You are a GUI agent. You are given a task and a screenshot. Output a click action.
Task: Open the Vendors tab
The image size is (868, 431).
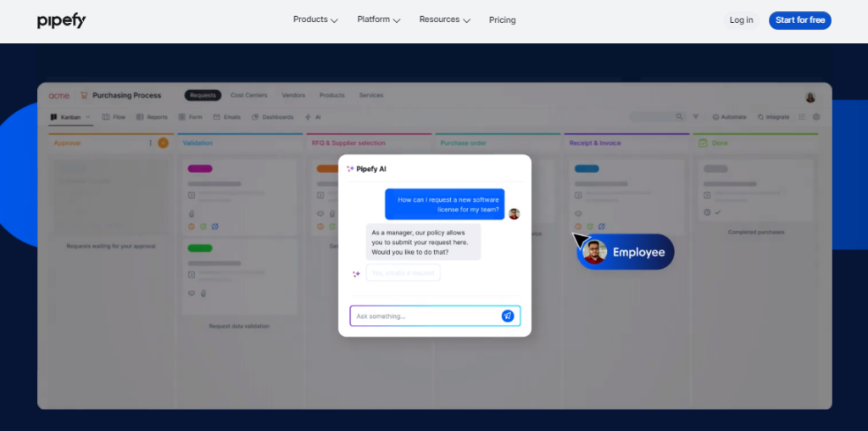tap(293, 95)
